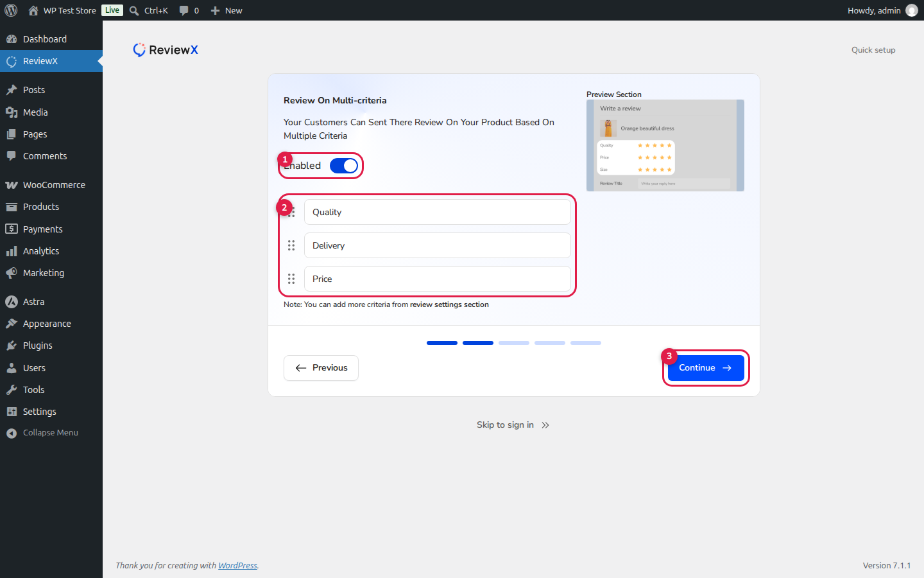Viewport: 924px width, 578px height.
Task: Click the Plugins plug icon
Action: pyautogui.click(x=12, y=346)
